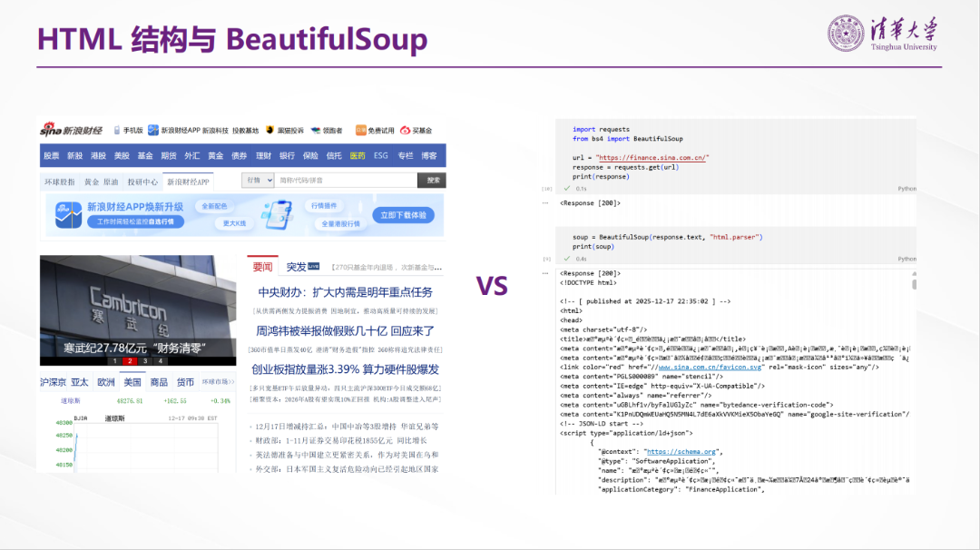Open 基金 in the blue nav bar
Image resolution: width=980 pixels, height=550 pixels.
(145, 155)
